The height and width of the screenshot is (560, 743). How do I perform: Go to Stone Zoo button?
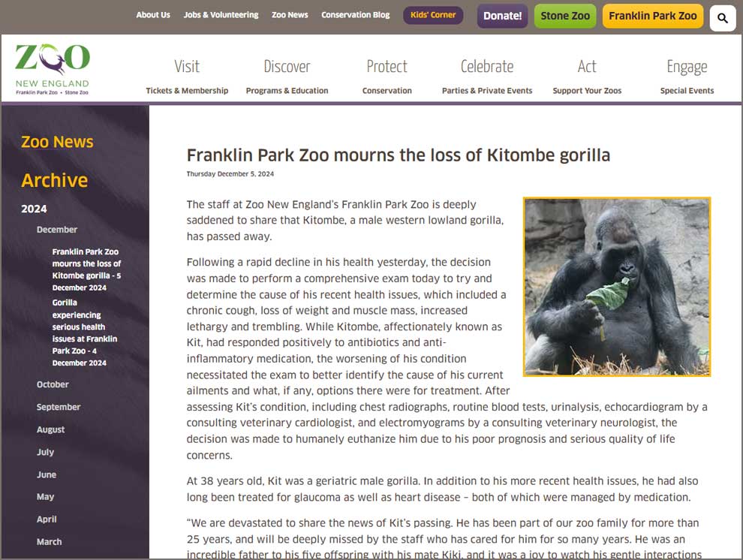[x=565, y=16]
